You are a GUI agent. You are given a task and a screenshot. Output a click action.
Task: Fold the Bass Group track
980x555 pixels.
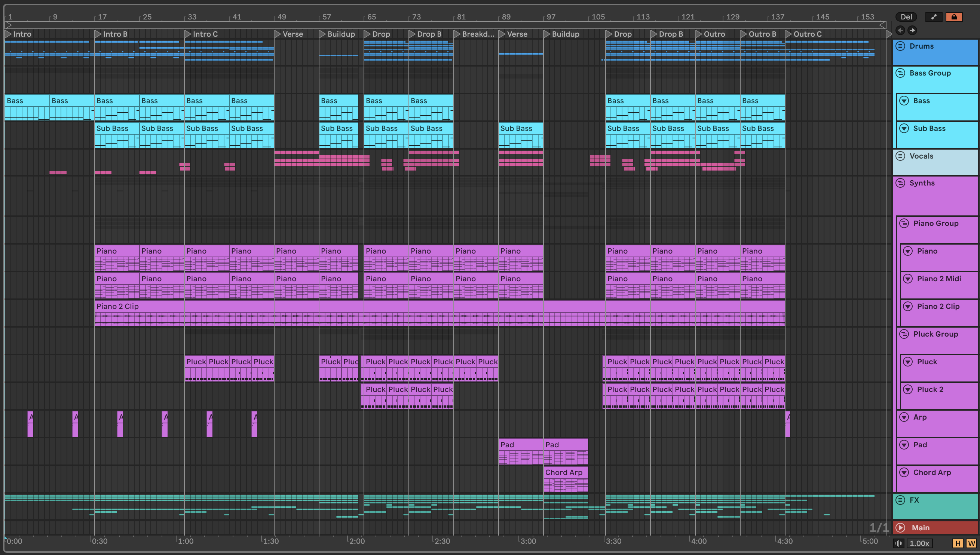point(900,73)
